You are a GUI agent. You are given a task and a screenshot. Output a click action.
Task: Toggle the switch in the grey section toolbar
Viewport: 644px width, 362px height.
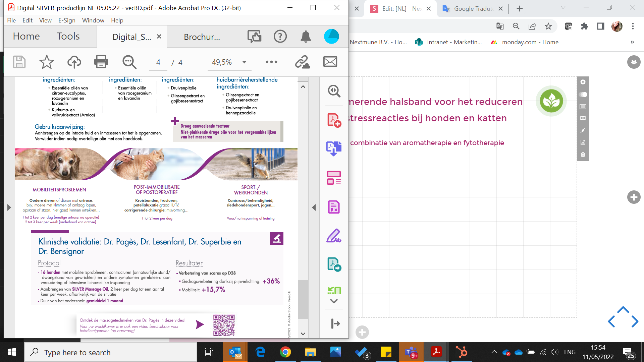(x=583, y=95)
